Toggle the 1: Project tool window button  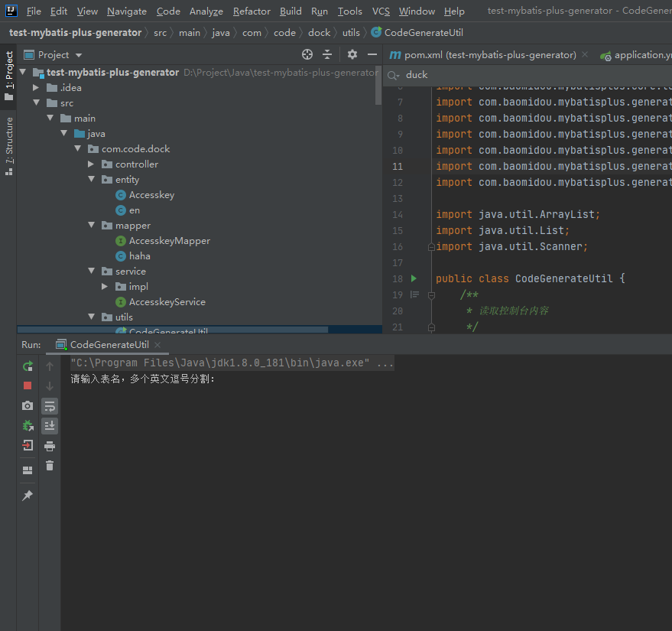pos(8,76)
